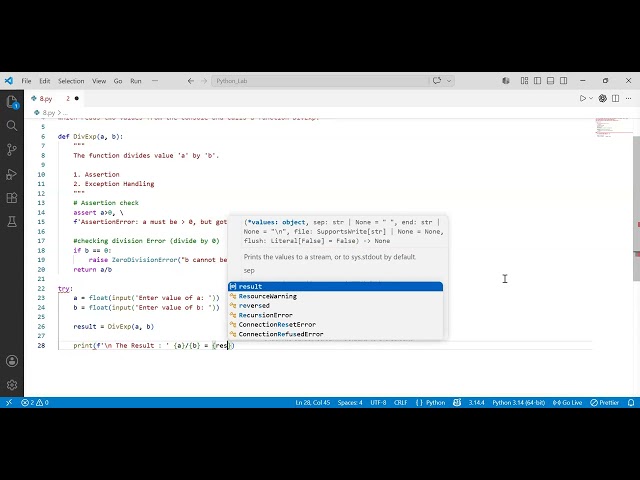Click the editor vertical scrollbar
The height and width of the screenshot is (480, 640).
(636, 208)
